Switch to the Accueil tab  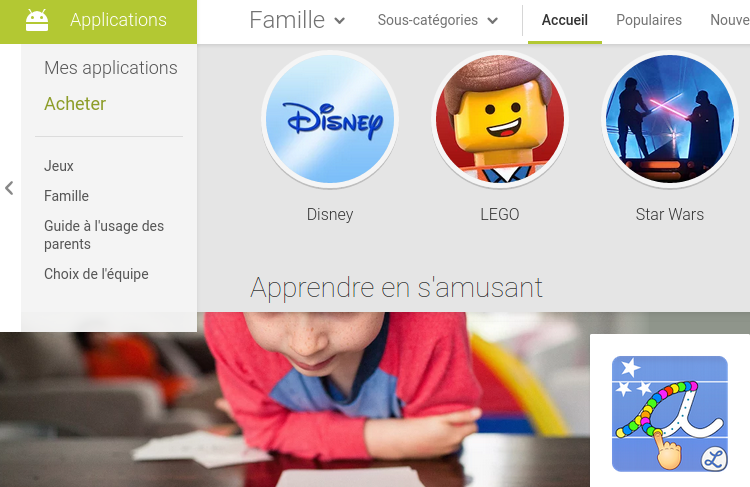click(564, 20)
